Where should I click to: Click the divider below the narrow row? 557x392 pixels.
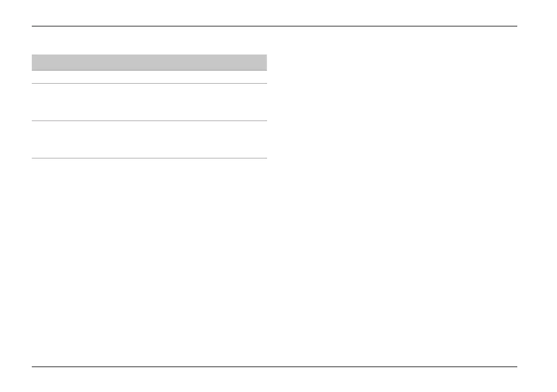coord(149,83)
